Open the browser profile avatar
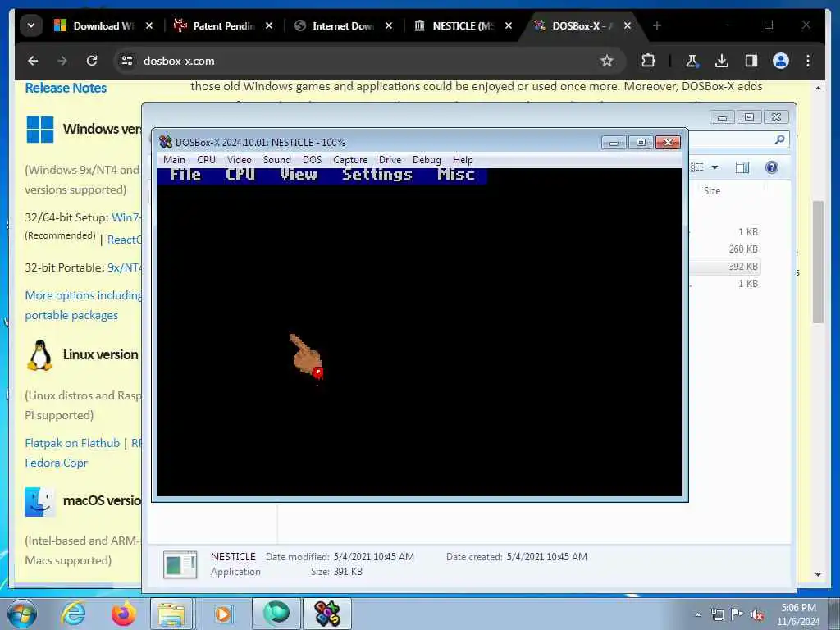Screen dimensions: 840x630 point(781,61)
